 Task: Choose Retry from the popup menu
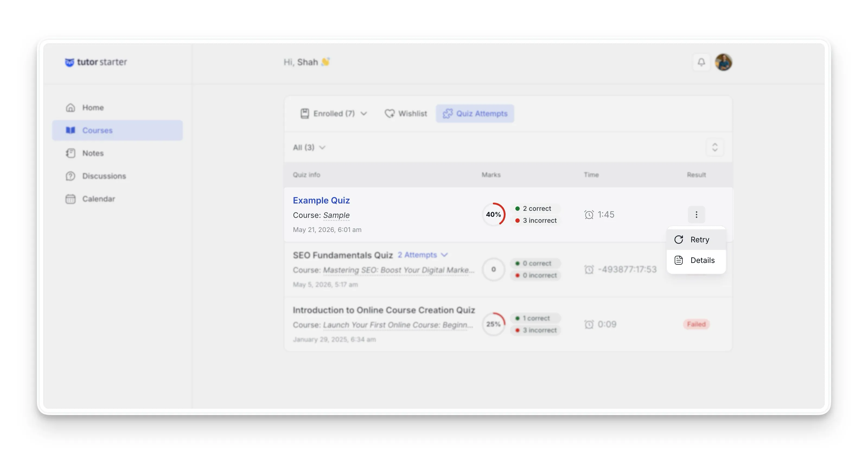click(696, 240)
